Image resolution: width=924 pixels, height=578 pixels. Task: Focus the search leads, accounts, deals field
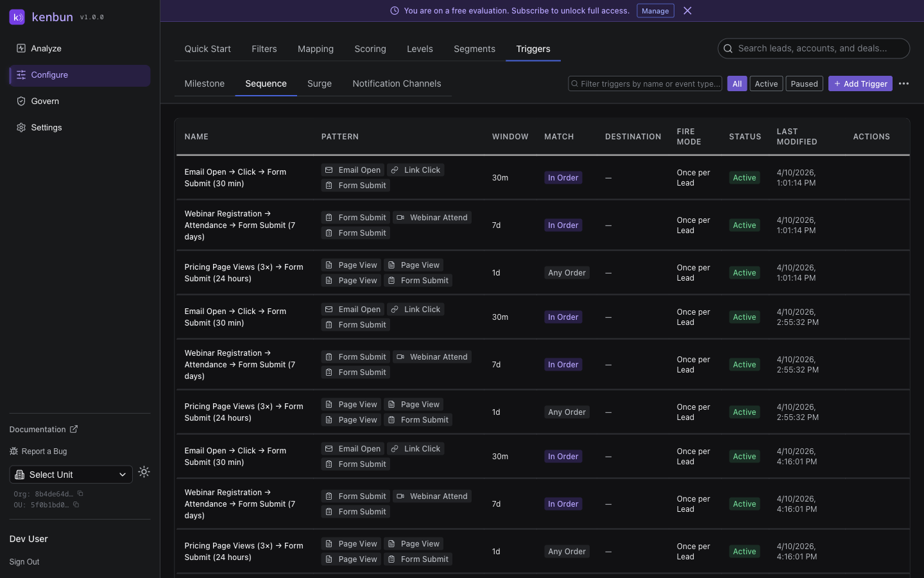click(x=814, y=48)
